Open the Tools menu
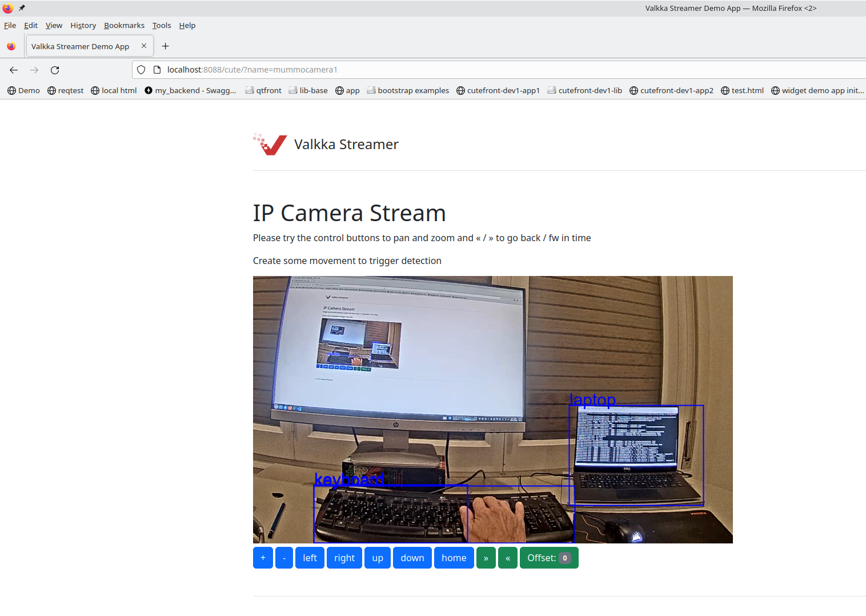 pyautogui.click(x=162, y=25)
